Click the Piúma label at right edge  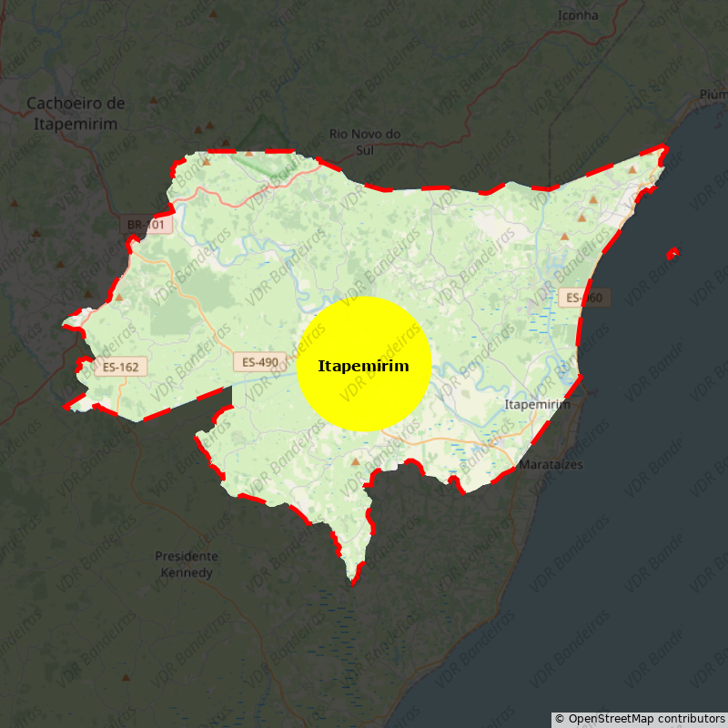point(713,95)
